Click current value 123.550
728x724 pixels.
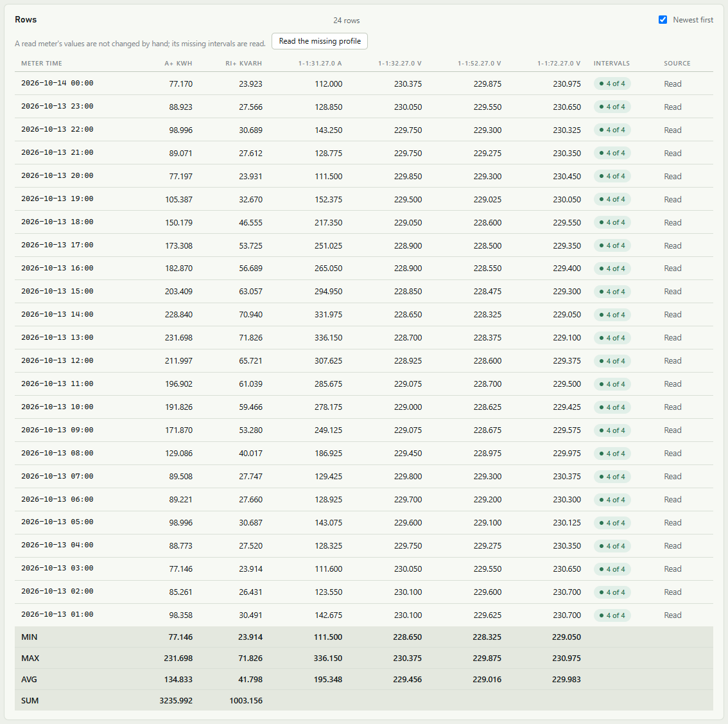328,592
